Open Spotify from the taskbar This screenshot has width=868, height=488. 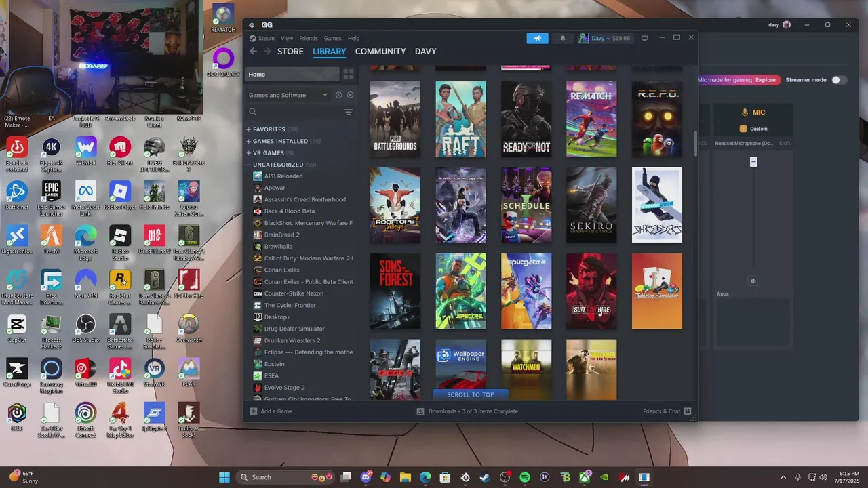(x=525, y=477)
